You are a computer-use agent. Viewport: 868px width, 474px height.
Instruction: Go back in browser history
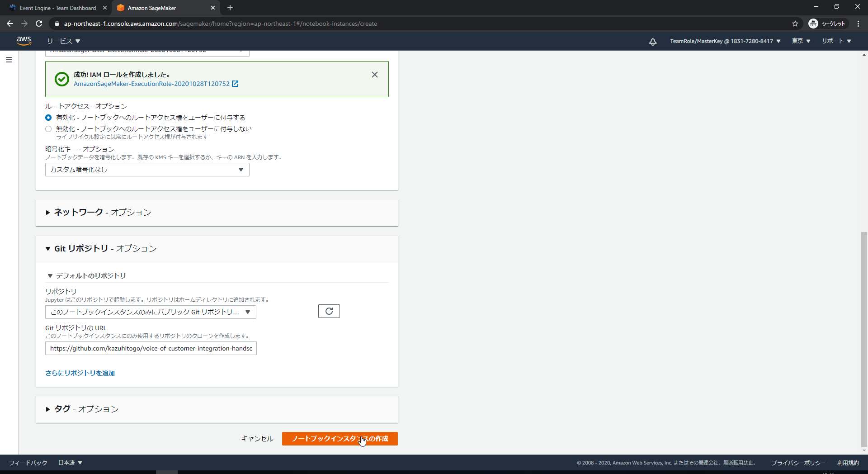tap(10, 24)
